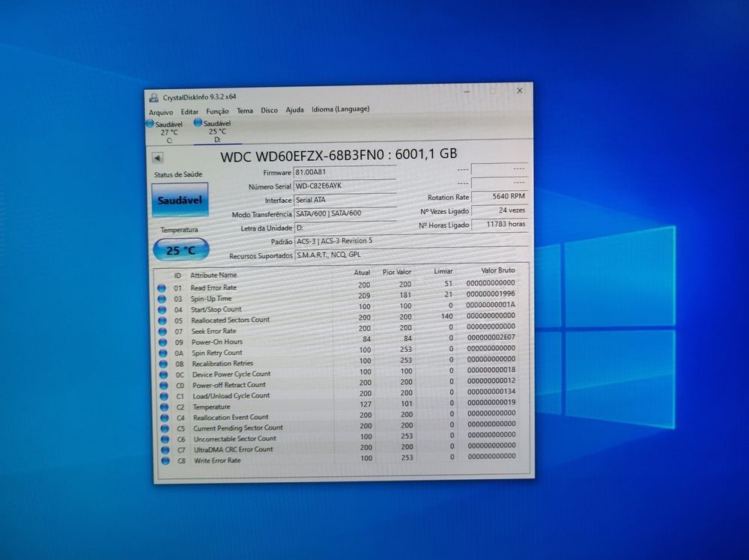Click status icon for Uncorrectable Sector Count

tap(165, 439)
